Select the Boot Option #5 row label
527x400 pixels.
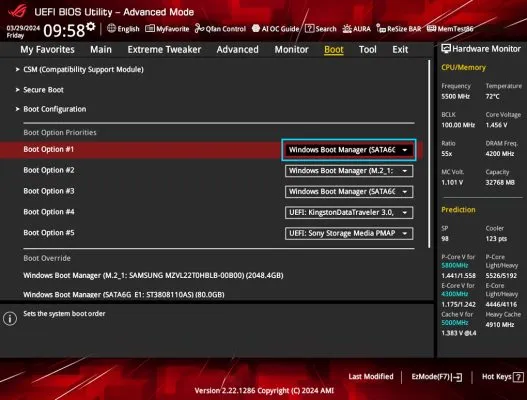[49, 233]
